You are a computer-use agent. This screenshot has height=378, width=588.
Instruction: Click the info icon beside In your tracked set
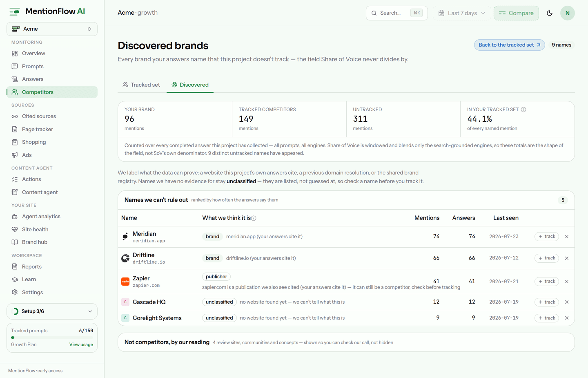tap(523, 110)
